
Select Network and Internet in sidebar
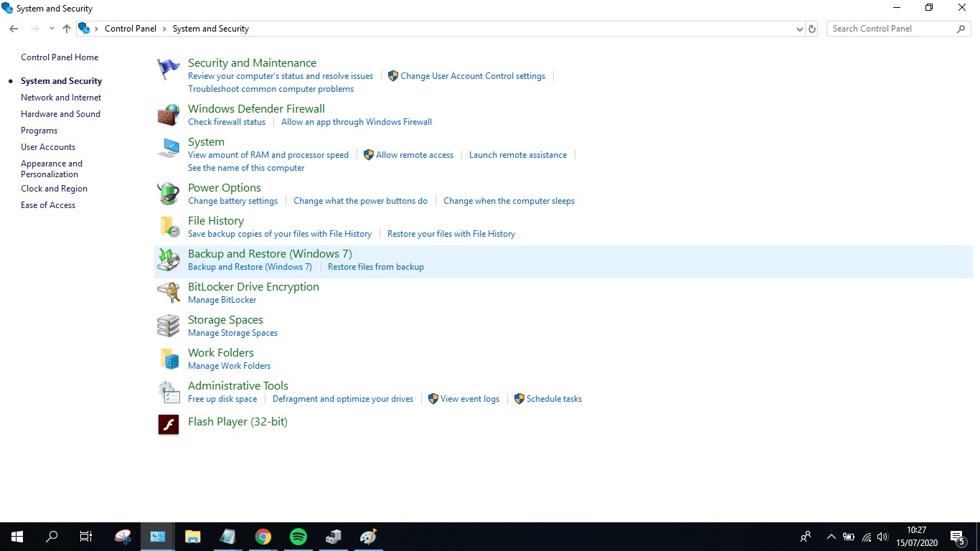[x=61, y=98]
